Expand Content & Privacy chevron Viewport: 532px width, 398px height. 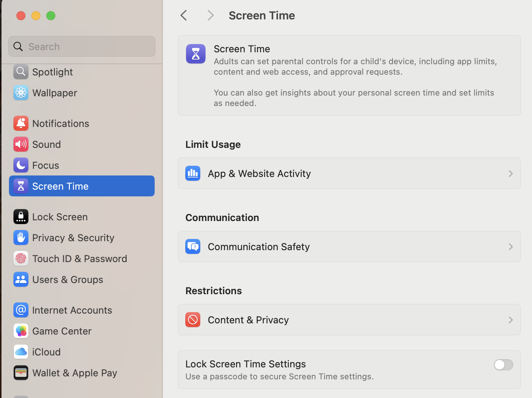click(511, 320)
